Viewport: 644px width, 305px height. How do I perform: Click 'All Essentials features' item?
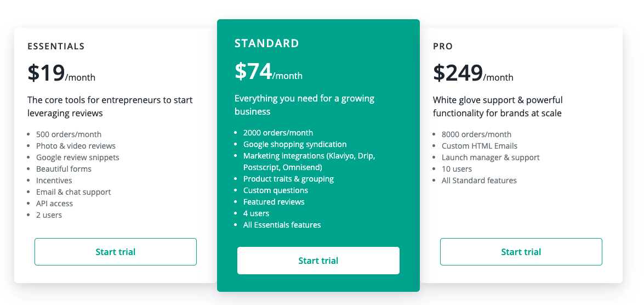[x=282, y=225]
